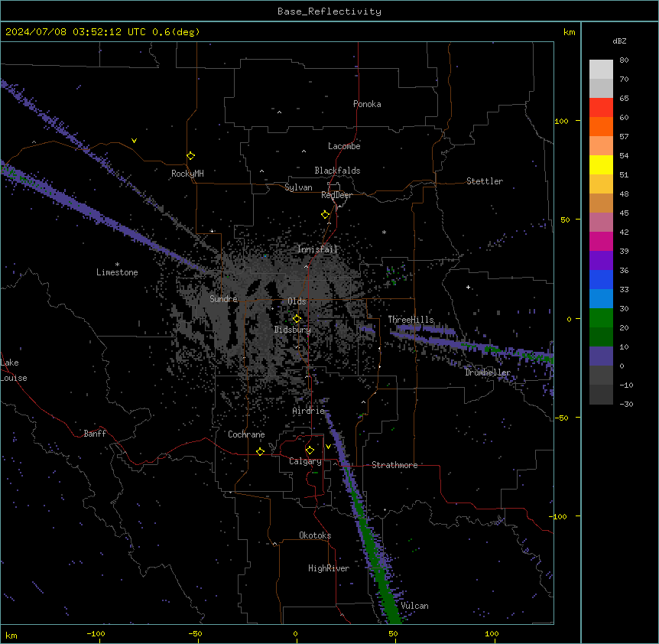Select the Okotoks label

tap(315, 535)
